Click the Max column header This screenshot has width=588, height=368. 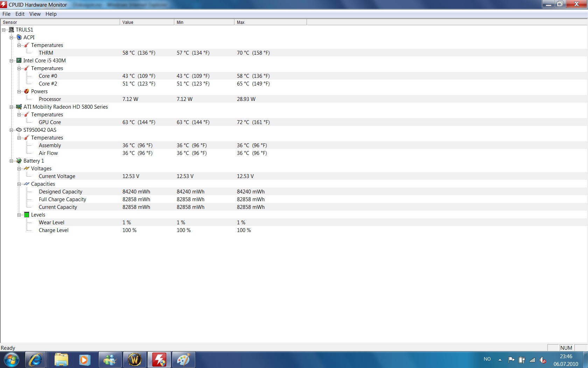point(271,22)
